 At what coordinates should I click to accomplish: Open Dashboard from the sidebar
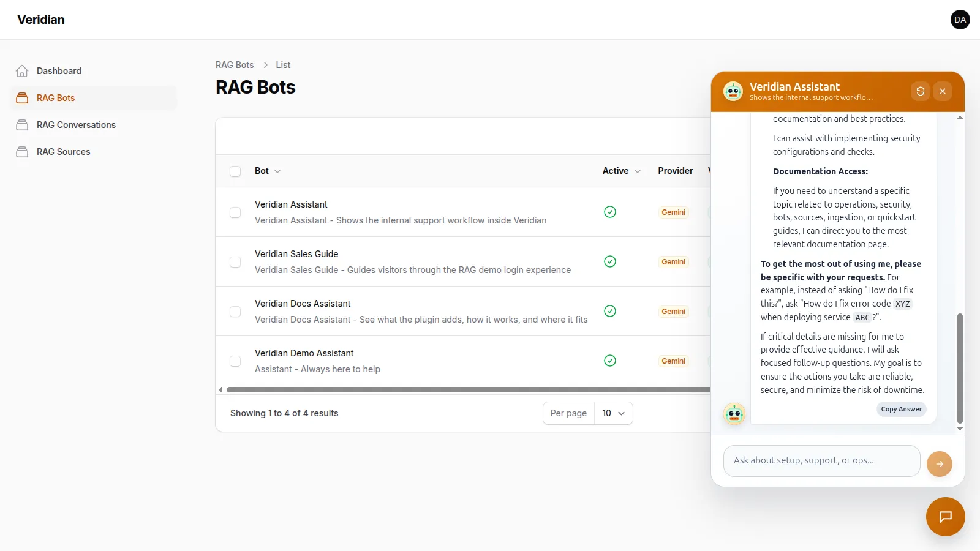pos(93,71)
